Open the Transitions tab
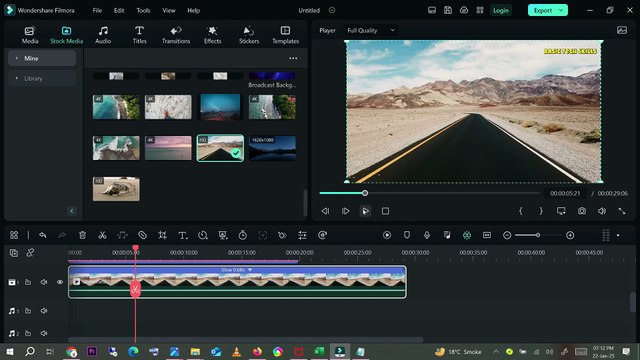Viewport: 640px width, 360px height. [x=176, y=35]
